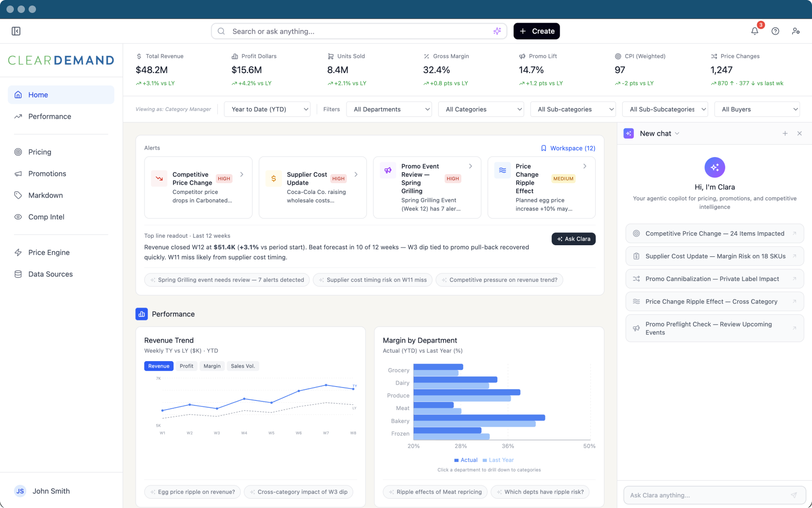Open the notifications bell
Image resolution: width=812 pixels, height=508 pixels.
click(x=754, y=31)
